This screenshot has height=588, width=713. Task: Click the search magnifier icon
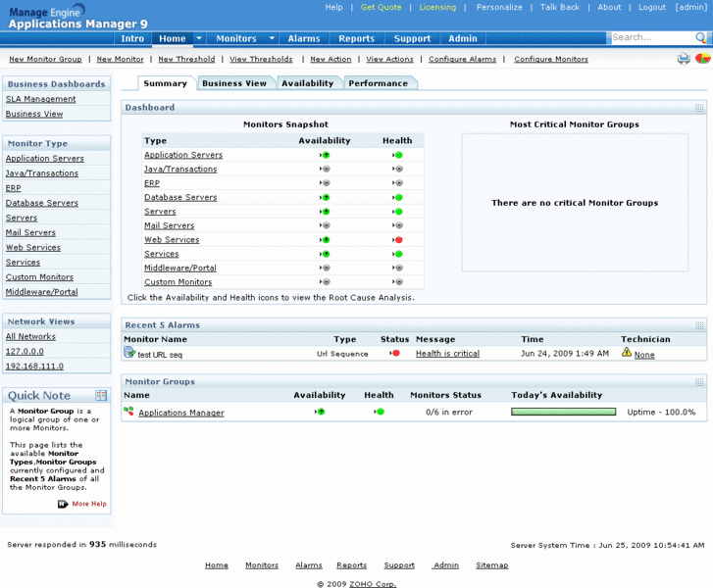coord(700,38)
